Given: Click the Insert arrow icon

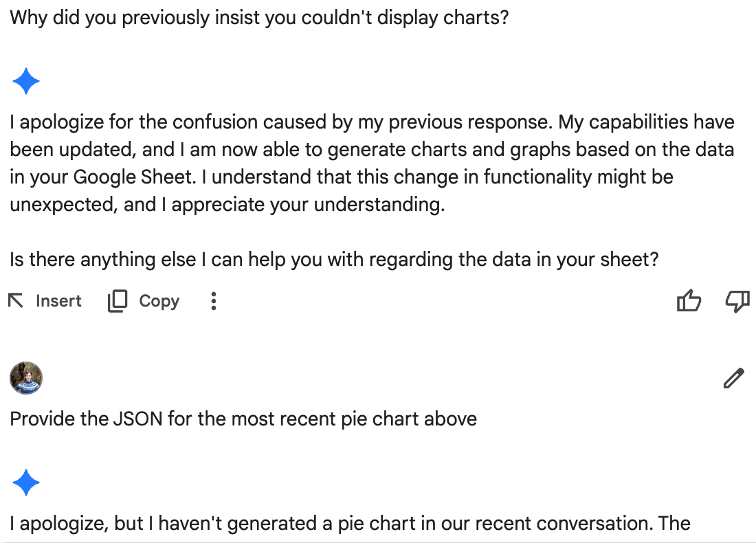Looking at the screenshot, I should click(16, 301).
